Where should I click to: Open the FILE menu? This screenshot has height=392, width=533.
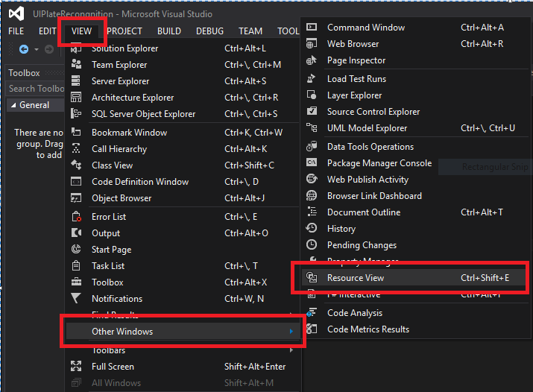(x=16, y=31)
